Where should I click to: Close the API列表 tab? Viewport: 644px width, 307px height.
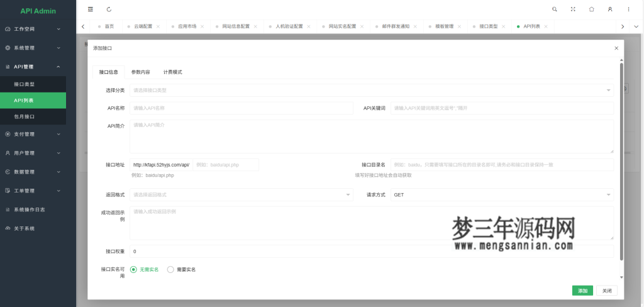click(546, 26)
